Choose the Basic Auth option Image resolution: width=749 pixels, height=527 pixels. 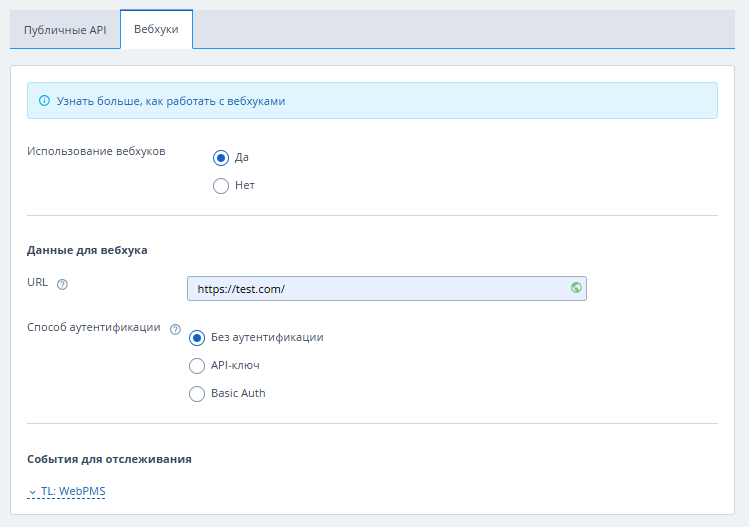(x=197, y=394)
